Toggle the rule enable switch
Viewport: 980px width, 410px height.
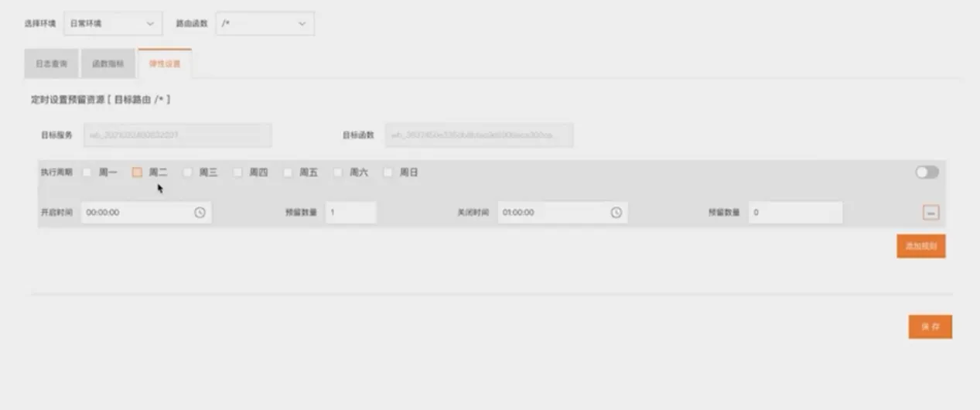[927, 173]
